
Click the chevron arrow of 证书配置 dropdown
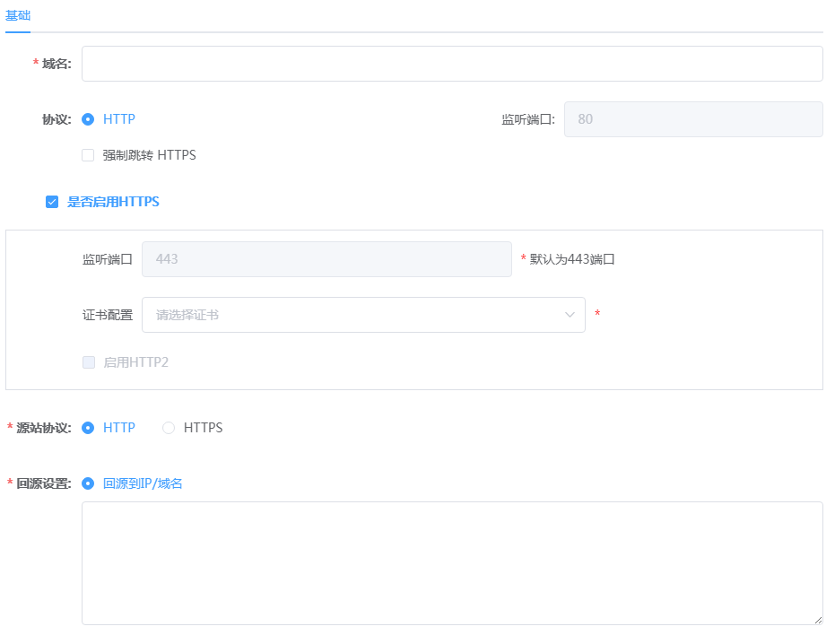click(570, 315)
